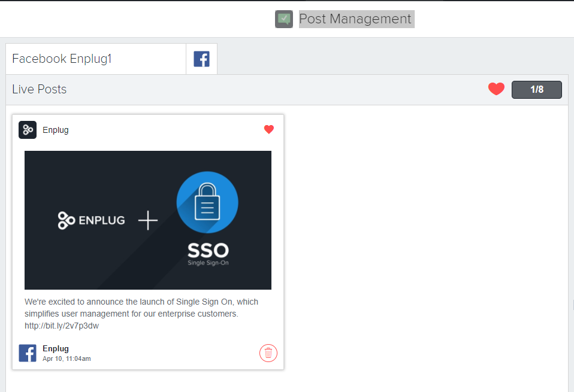Click the 1/8 counter button

(536, 89)
